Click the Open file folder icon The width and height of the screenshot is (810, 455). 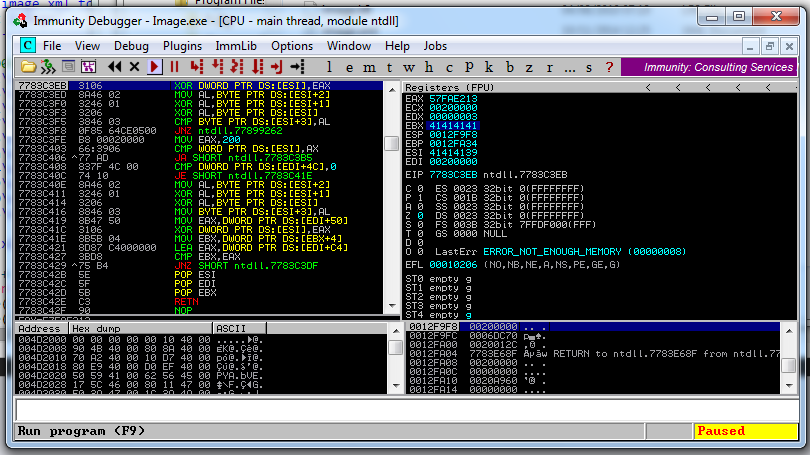(x=28, y=67)
